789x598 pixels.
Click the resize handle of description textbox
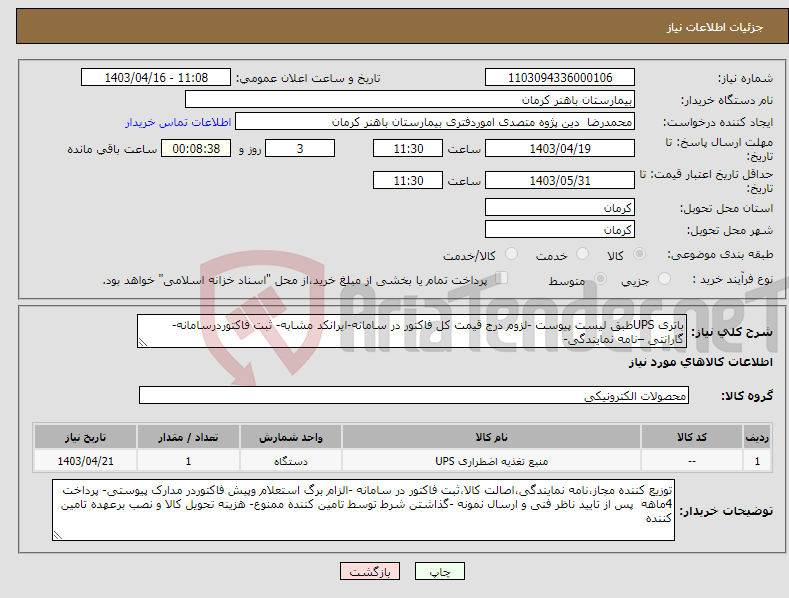pos(142,343)
